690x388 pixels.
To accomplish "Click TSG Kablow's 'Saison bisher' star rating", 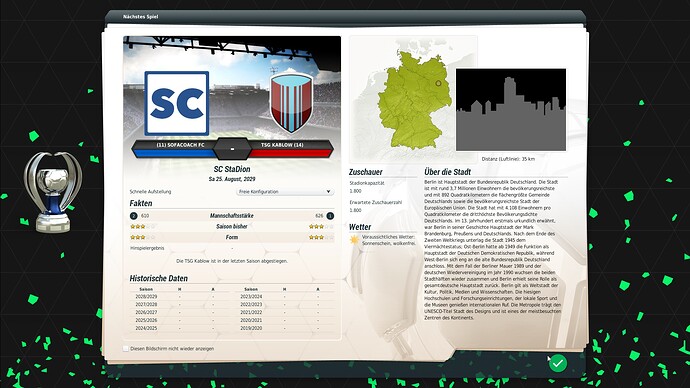I will click(x=321, y=227).
